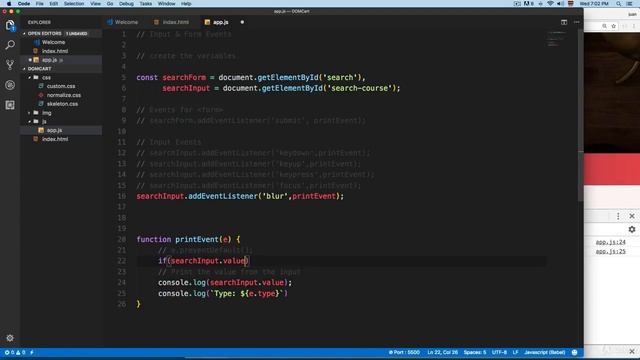Open the Help menu
The image size is (640, 360).
coord(186,4)
